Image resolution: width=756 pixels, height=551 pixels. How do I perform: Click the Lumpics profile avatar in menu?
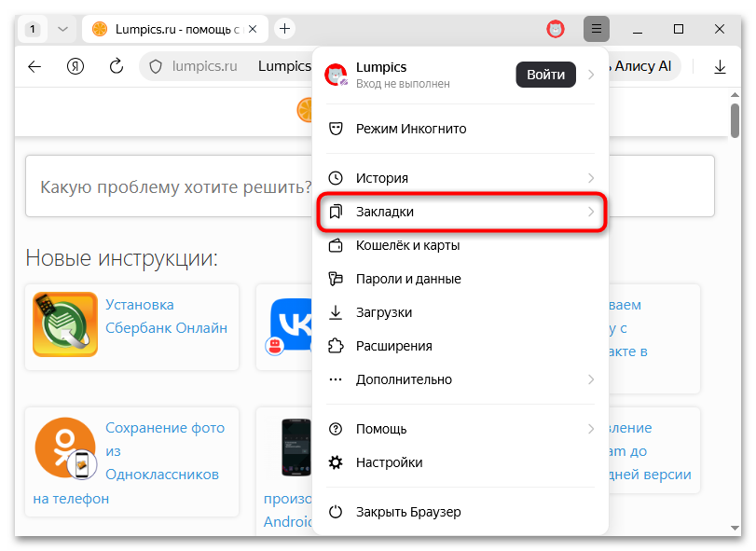click(337, 76)
